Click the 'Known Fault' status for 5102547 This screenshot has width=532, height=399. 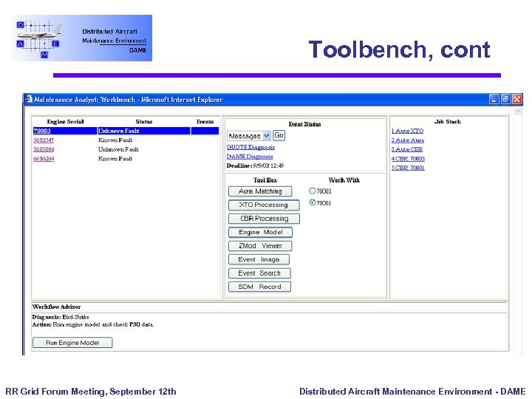[x=115, y=140]
